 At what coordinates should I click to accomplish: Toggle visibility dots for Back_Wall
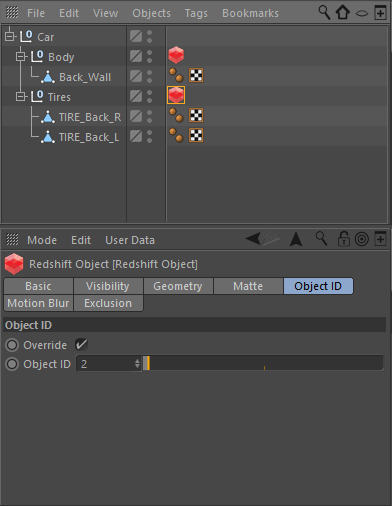[149, 76]
